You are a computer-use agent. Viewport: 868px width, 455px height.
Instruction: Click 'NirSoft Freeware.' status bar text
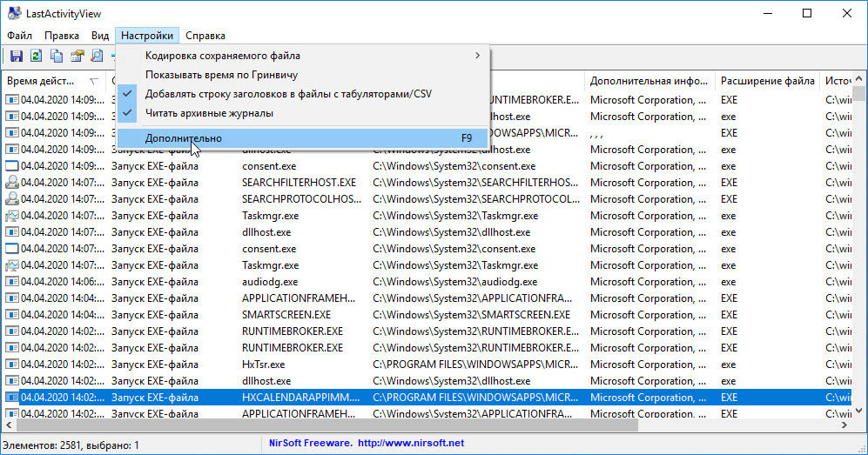pos(310,443)
